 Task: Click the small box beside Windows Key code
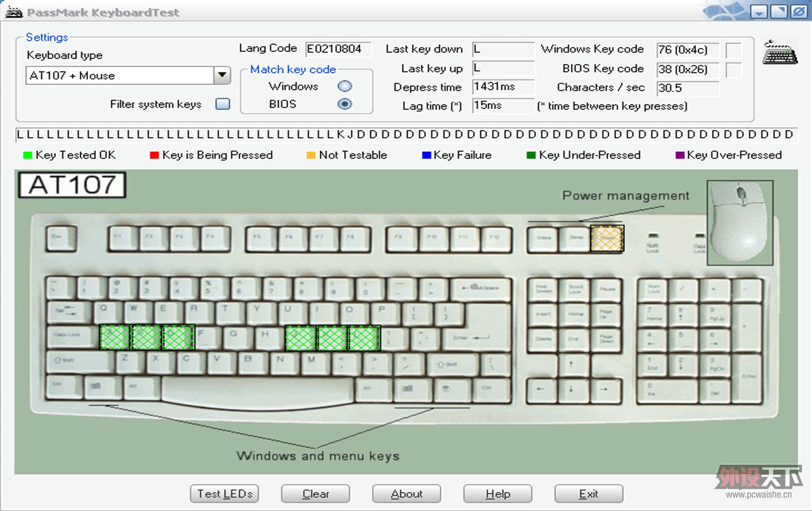(x=733, y=50)
